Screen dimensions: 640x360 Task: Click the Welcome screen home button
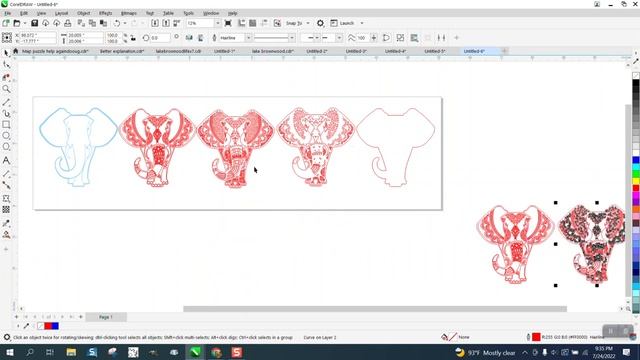(x=16, y=51)
